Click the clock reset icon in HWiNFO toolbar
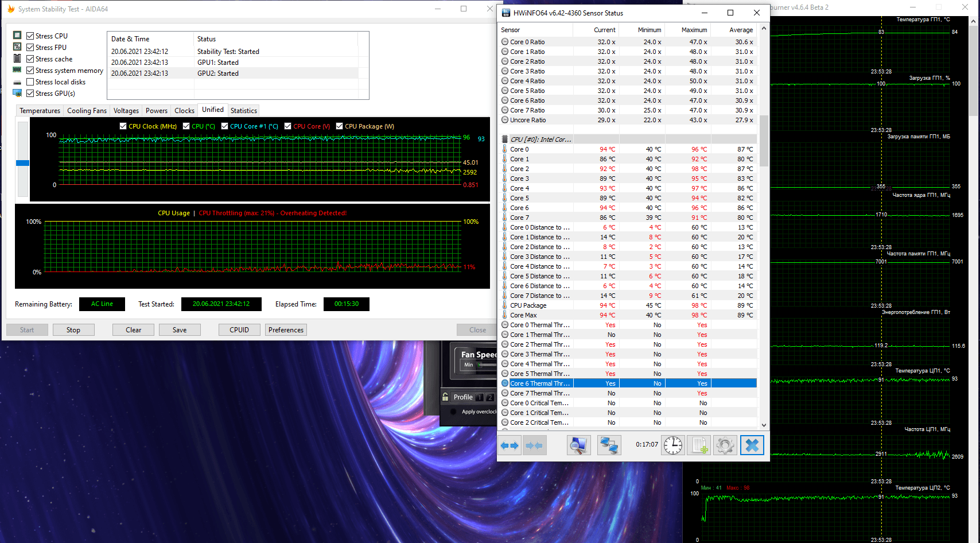Viewport: 980px width, 543px height. pos(673,445)
